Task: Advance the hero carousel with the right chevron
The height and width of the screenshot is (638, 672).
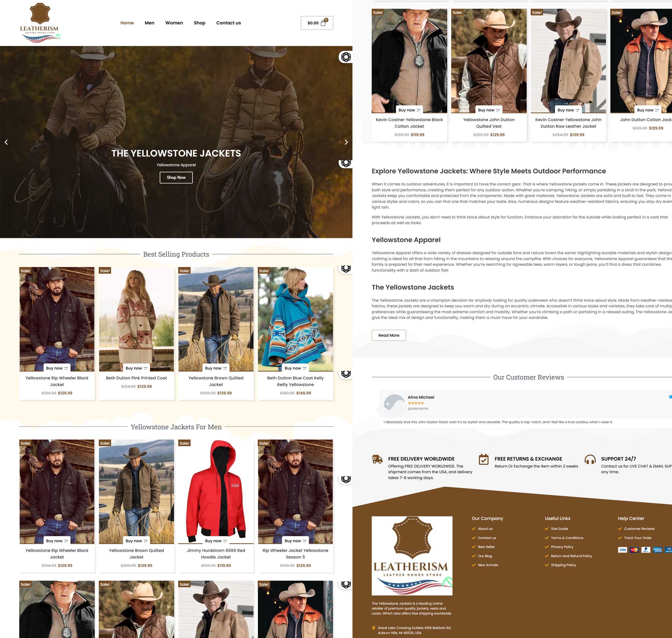Action: [346, 142]
